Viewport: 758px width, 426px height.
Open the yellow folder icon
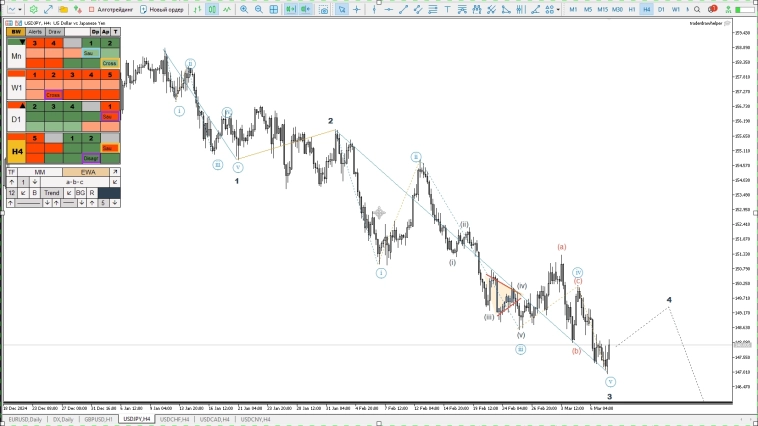(x=63, y=9)
